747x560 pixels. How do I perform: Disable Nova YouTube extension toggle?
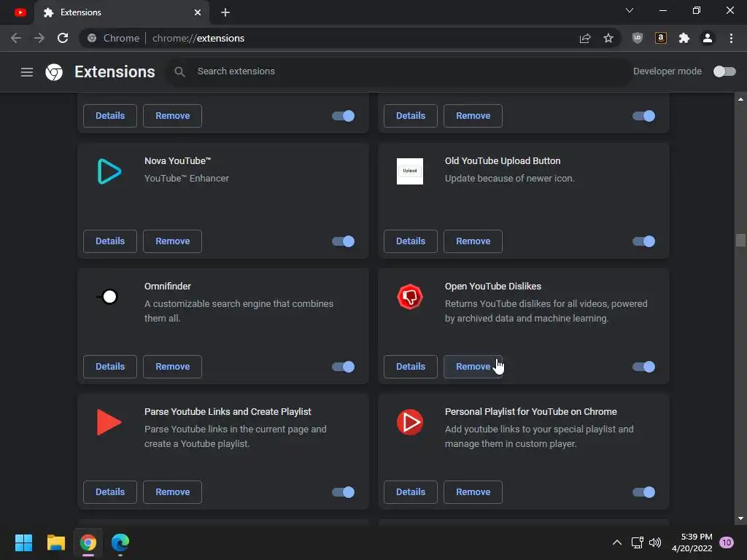pos(343,241)
